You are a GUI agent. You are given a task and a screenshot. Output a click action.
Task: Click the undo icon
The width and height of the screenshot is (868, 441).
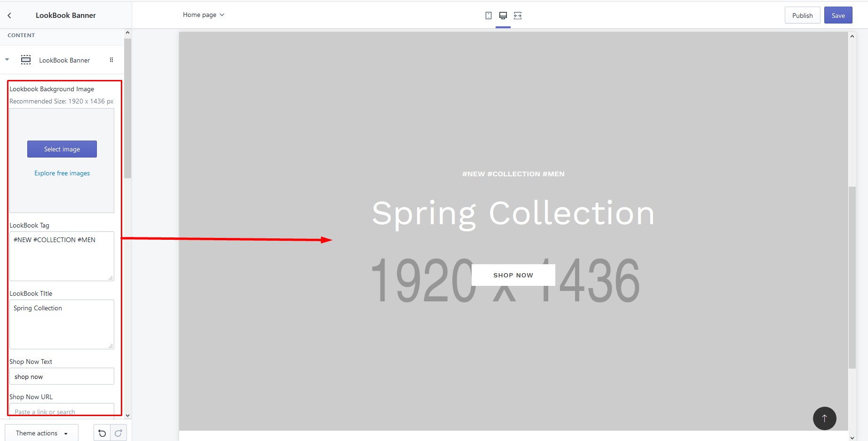(102, 433)
